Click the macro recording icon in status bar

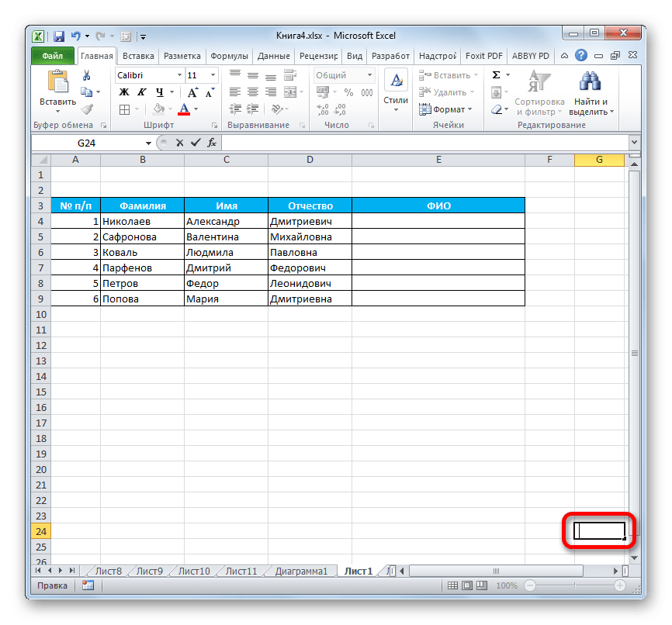(88, 585)
